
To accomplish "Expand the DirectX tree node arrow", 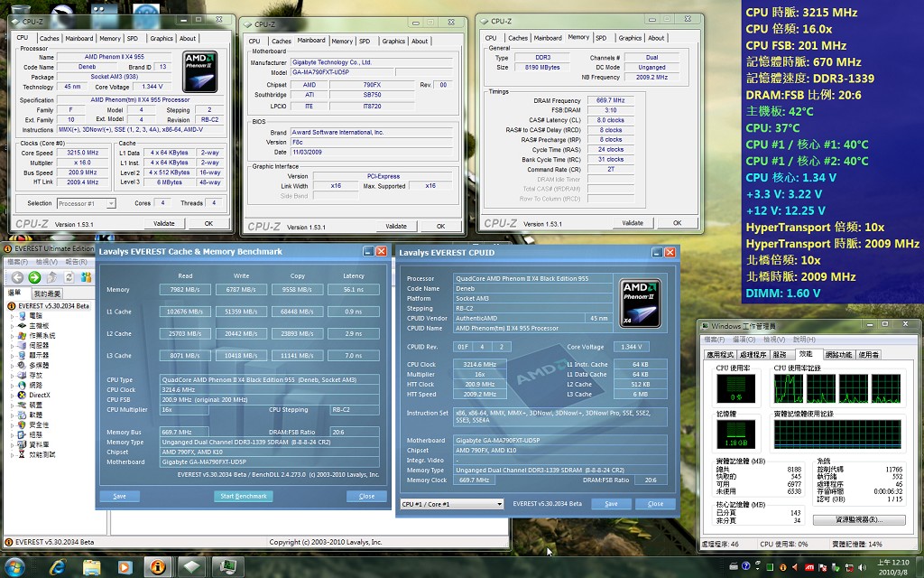I will pos(13,396).
